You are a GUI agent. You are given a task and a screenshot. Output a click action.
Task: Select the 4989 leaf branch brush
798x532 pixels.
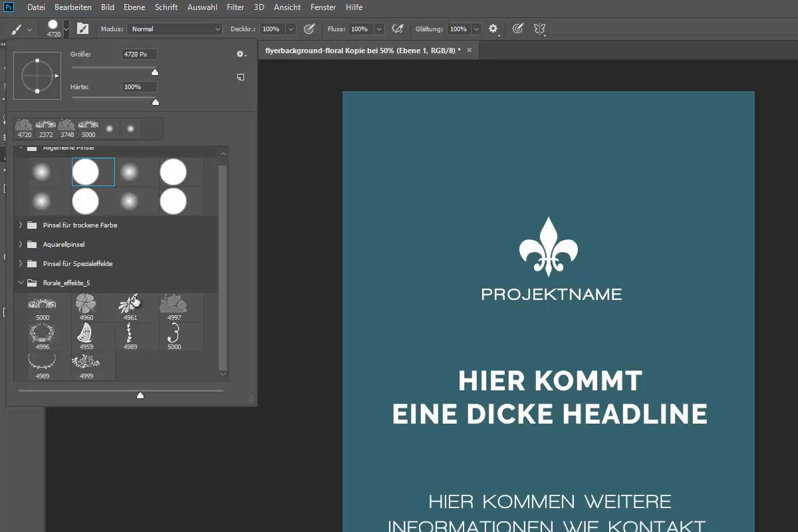pyautogui.click(x=130, y=337)
